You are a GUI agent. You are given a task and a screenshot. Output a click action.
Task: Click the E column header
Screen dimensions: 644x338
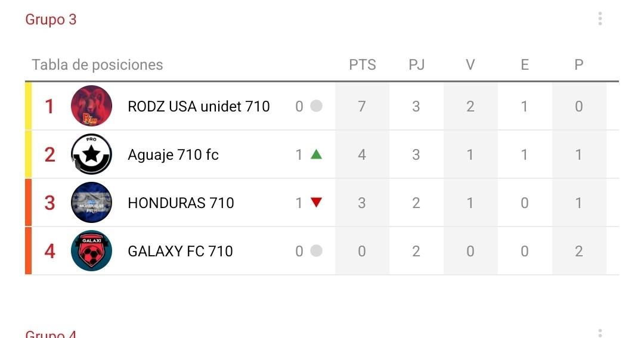point(525,65)
